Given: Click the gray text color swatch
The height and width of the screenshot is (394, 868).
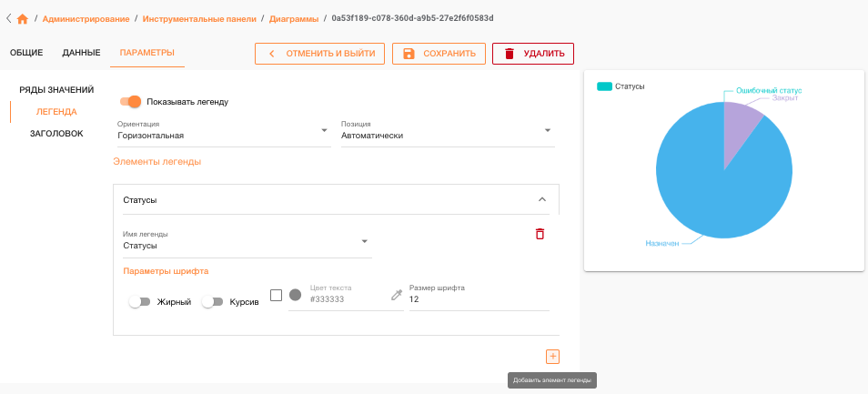Looking at the screenshot, I should [295, 295].
